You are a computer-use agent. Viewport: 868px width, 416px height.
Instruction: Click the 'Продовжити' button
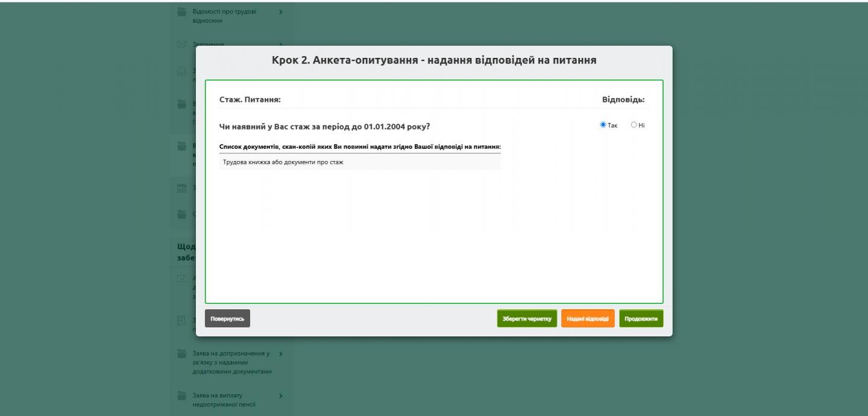[x=641, y=318]
